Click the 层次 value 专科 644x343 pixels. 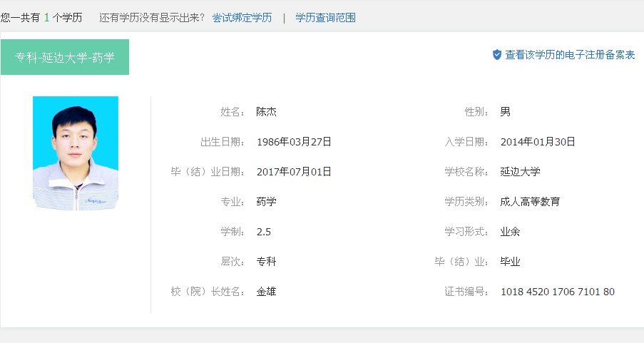tap(266, 262)
